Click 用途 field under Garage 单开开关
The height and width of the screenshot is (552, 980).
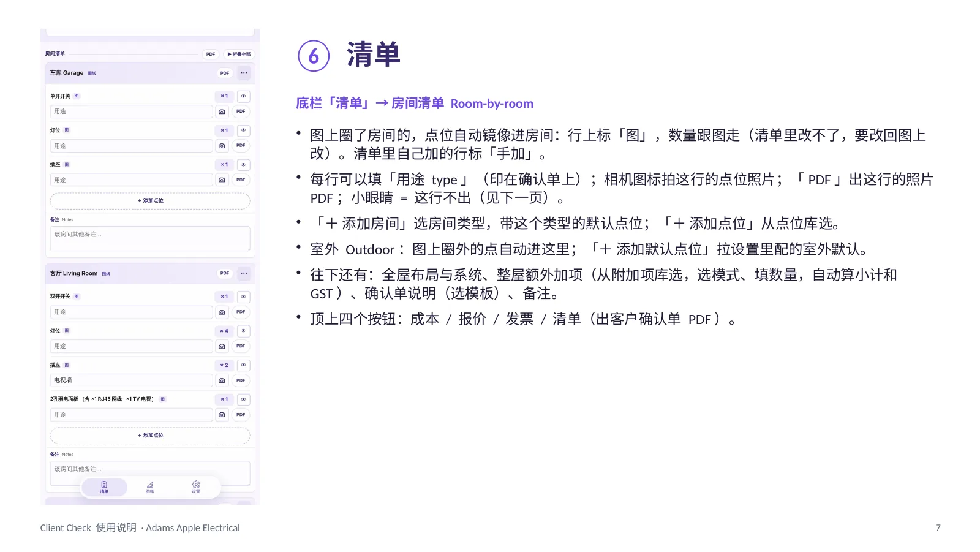pyautogui.click(x=131, y=112)
